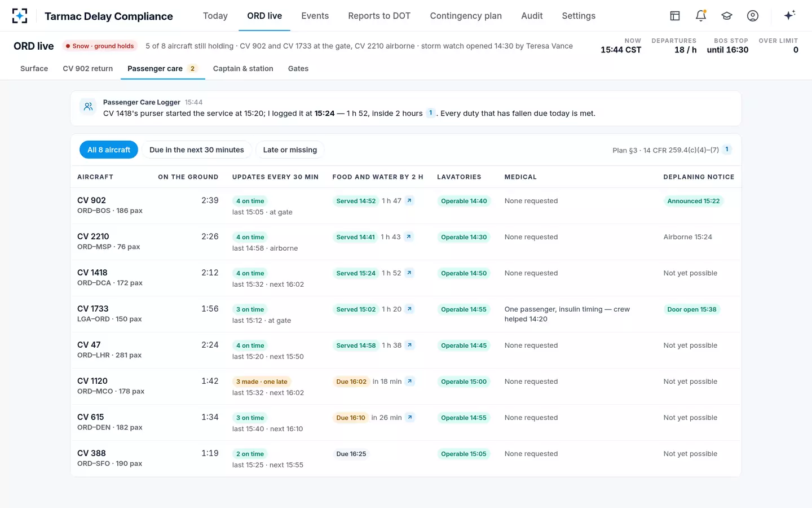Open CV 1120 food due link arrow
The image size is (812, 508).
coord(410,381)
